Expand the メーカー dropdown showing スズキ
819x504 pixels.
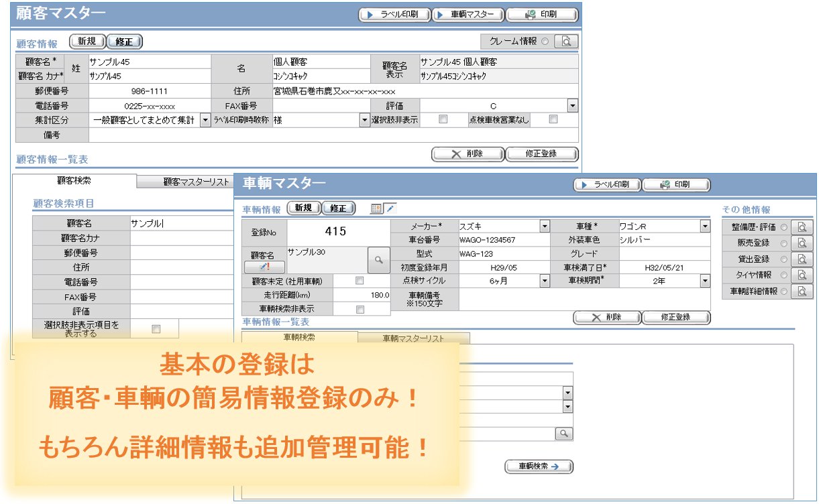click(545, 227)
